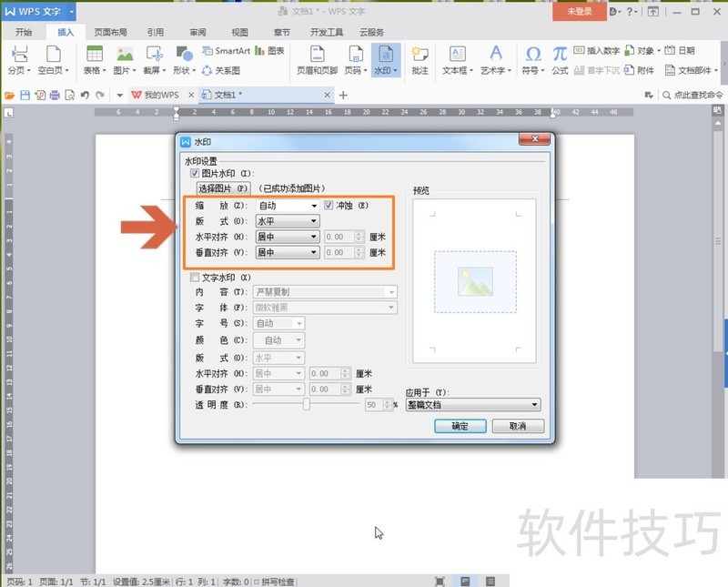
Task: Add a new document tab with plus
Action: coord(343,96)
